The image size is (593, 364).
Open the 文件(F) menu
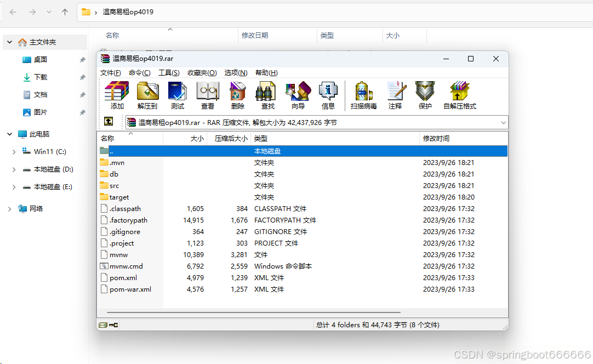110,73
